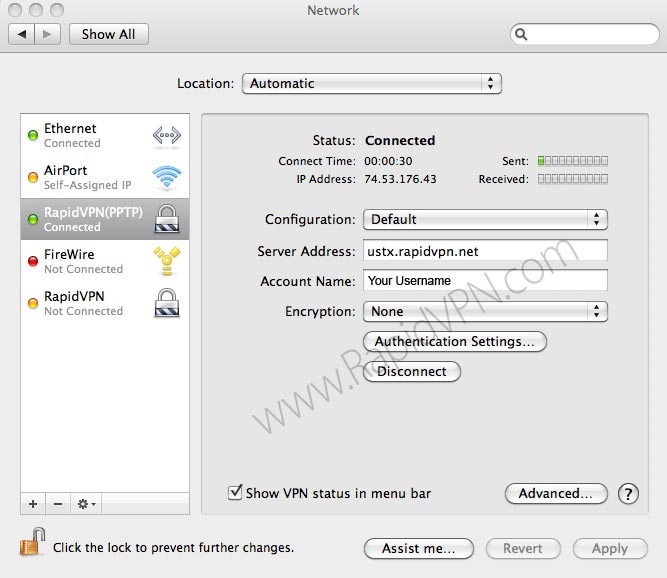The height and width of the screenshot is (578, 667).
Task: Click the 'Self-Assigned IP' status text
Action: coord(88,185)
